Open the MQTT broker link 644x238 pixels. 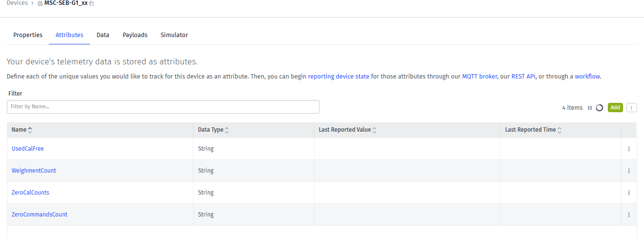pos(479,77)
